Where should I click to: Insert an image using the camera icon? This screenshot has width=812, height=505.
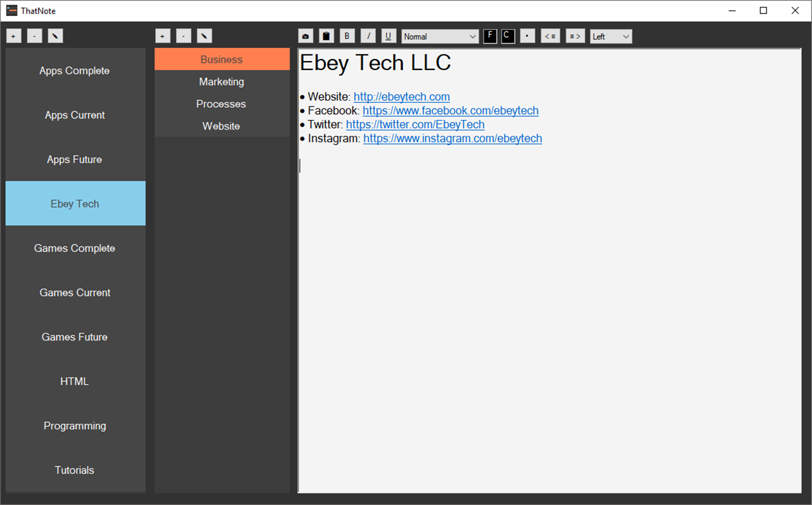click(305, 36)
